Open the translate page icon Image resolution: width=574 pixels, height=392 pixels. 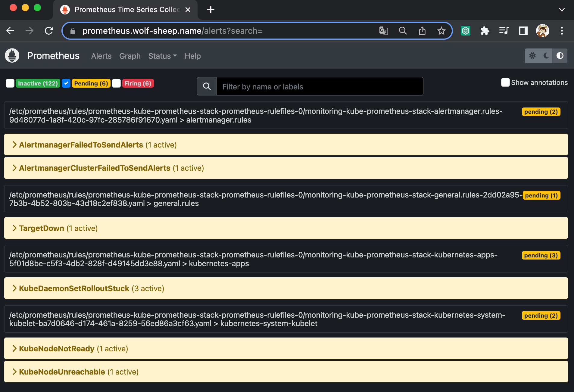383,31
